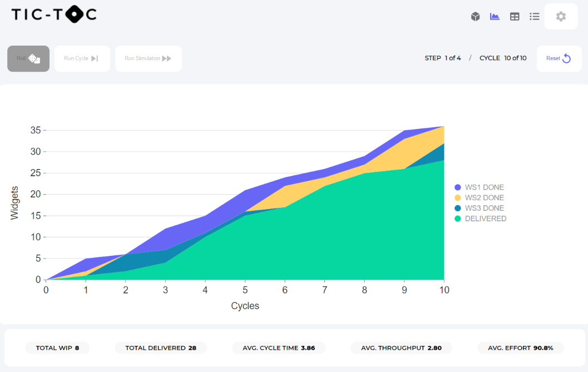The image size is (588, 372).
Task: Click the yellow WS2 DONE legend dot
Action: click(458, 198)
